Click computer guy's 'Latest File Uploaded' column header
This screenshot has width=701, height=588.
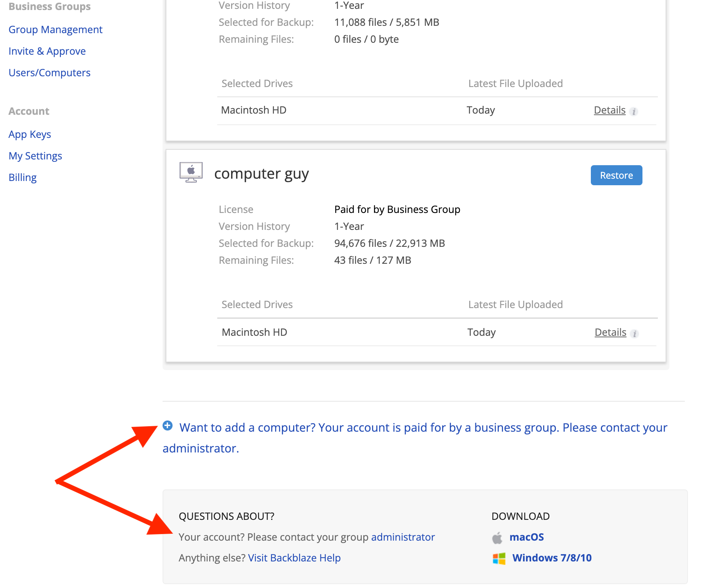click(515, 304)
